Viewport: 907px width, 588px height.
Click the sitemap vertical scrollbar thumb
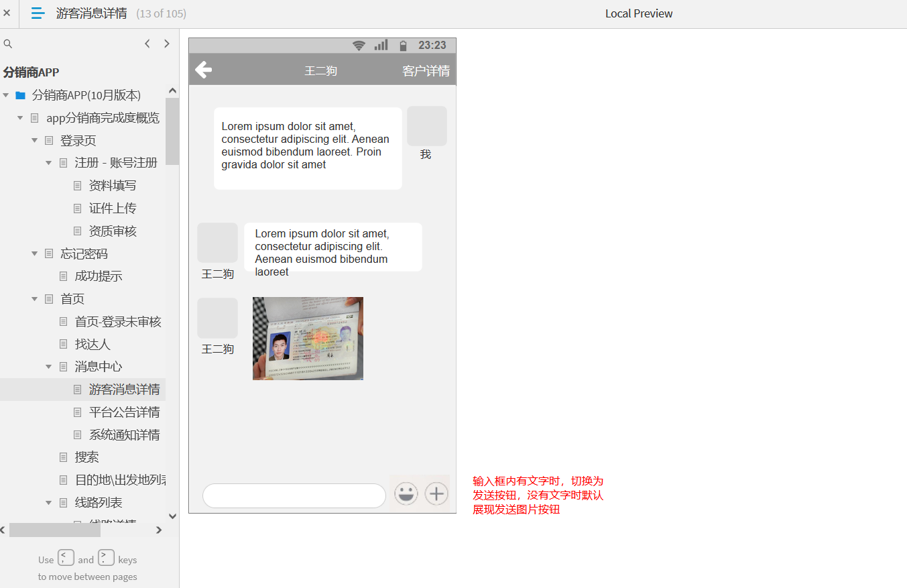[x=172, y=131]
